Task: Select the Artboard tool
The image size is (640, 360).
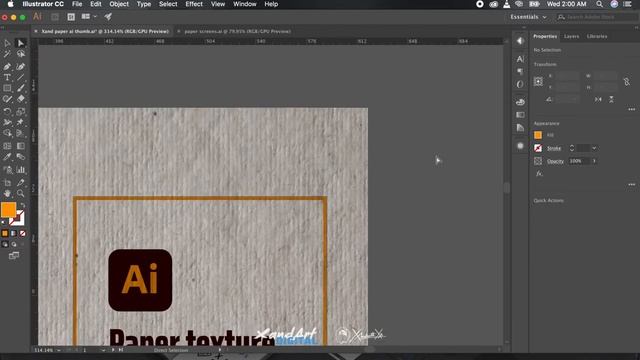Action: click(x=7, y=182)
